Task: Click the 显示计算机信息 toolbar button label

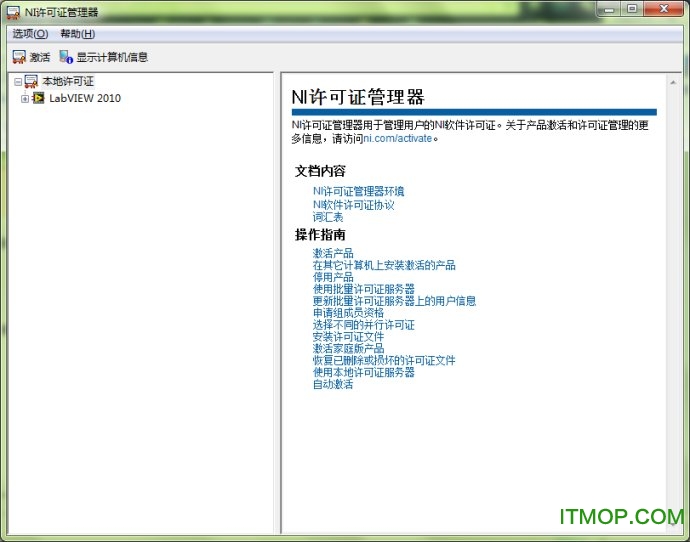Action: click(112, 57)
